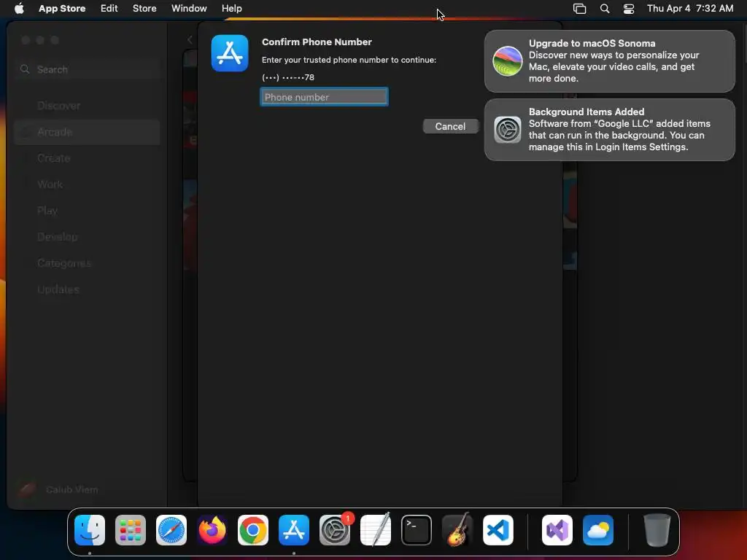Launch GarageBand from the Dock
The height and width of the screenshot is (560, 747).
pos(457,530)
